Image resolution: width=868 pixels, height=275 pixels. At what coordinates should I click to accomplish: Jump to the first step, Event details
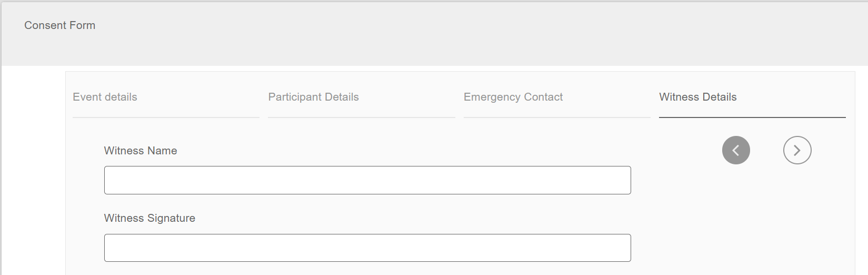105,97
